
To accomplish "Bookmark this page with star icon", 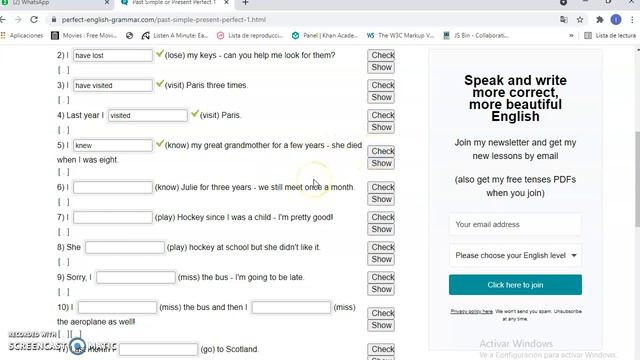I will (x=580, y=20).
